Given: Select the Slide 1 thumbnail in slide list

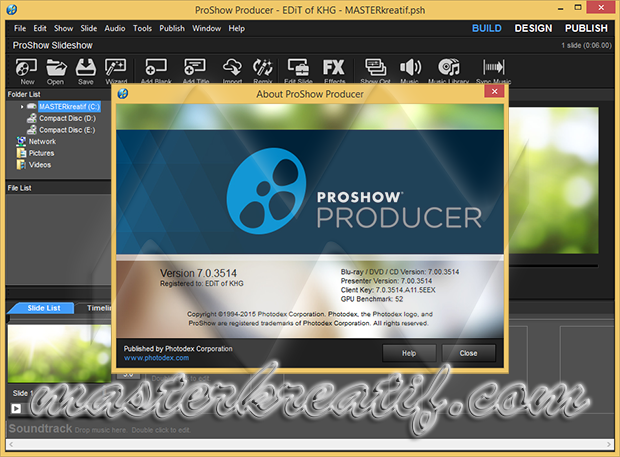Looking at the screenshot, I should pos(59,354).
